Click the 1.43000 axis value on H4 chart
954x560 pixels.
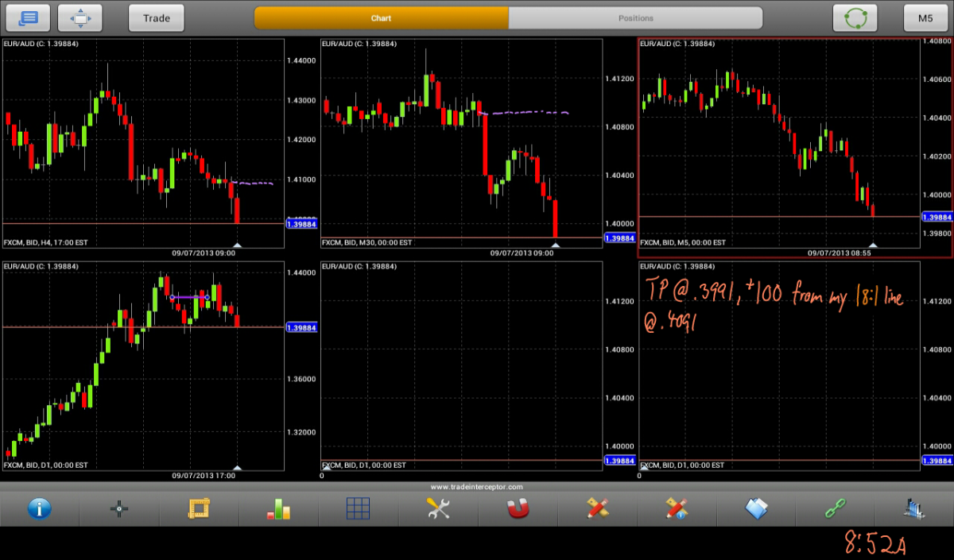301,101
